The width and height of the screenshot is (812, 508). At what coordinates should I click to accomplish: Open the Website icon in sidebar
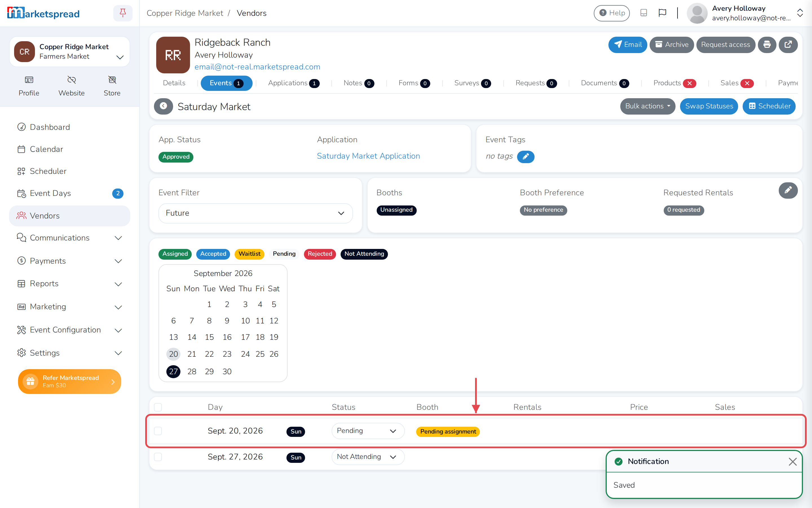71,86
